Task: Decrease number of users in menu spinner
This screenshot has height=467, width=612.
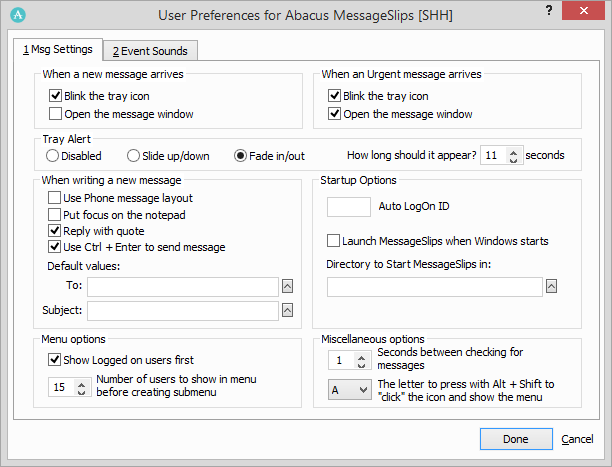Action: (81, 392)
